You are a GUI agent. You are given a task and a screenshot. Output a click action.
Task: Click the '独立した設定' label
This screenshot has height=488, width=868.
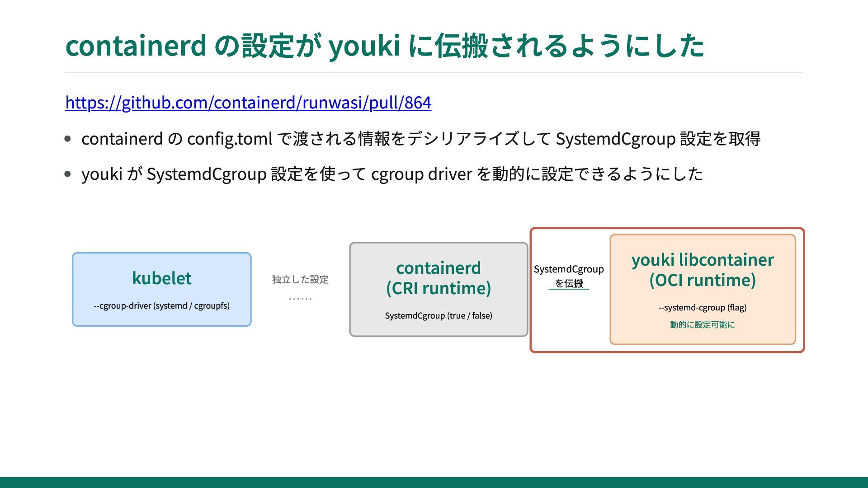pyautogui.click(x=300, y=280)
